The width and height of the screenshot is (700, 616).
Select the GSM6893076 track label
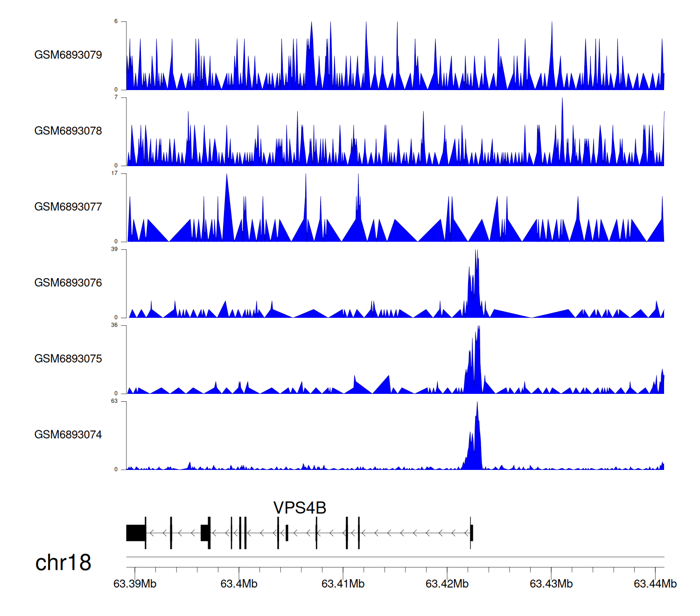click(68, 283)
